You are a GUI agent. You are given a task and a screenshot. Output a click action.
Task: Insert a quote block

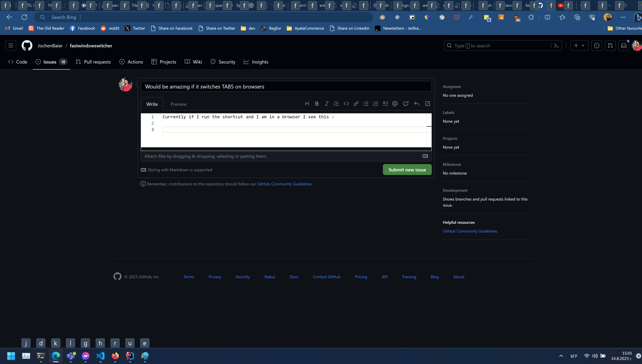(x=336, y=103)
